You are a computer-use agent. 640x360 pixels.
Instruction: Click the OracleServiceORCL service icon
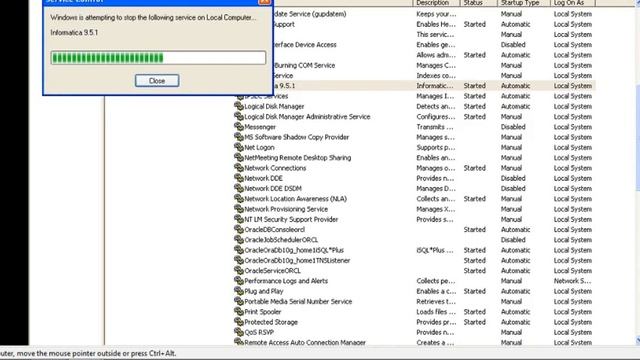tap(239, 270)
